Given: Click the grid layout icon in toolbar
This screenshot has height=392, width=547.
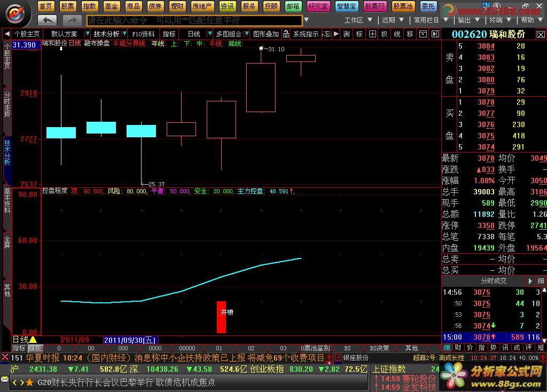Looking at the screenshot, I should (372, 34).
